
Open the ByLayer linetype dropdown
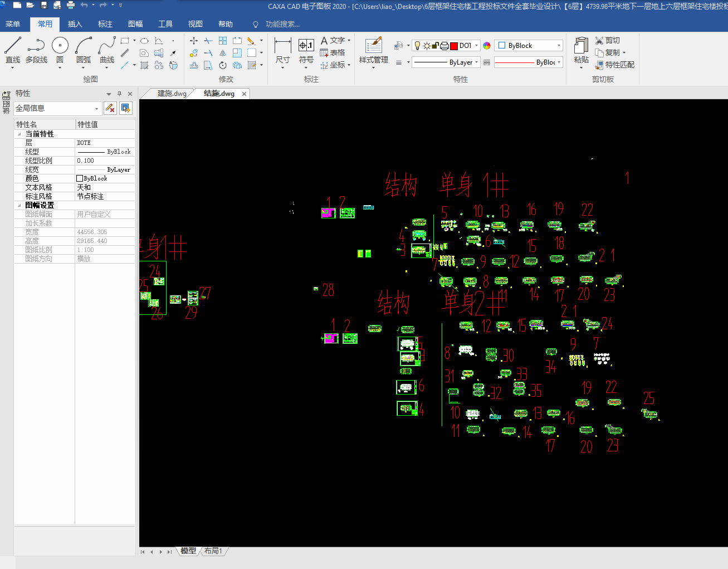click(x=446, y=62)
